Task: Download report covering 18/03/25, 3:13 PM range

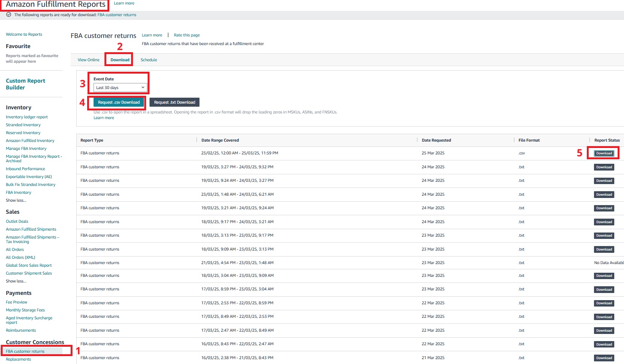Action: (x=604, y=236)
